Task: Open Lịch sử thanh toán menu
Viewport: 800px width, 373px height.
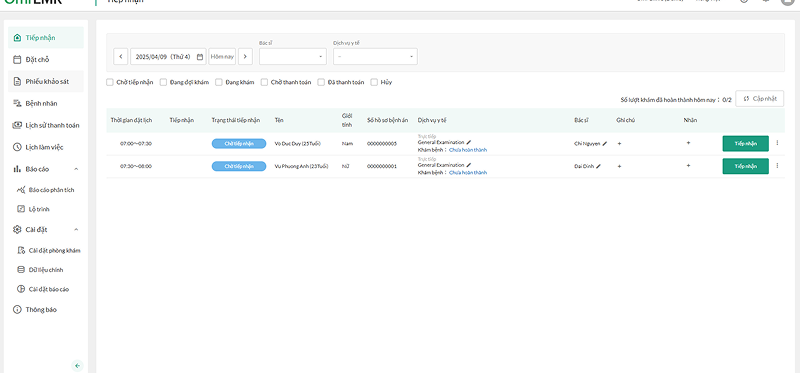Action: pos(46,126)
